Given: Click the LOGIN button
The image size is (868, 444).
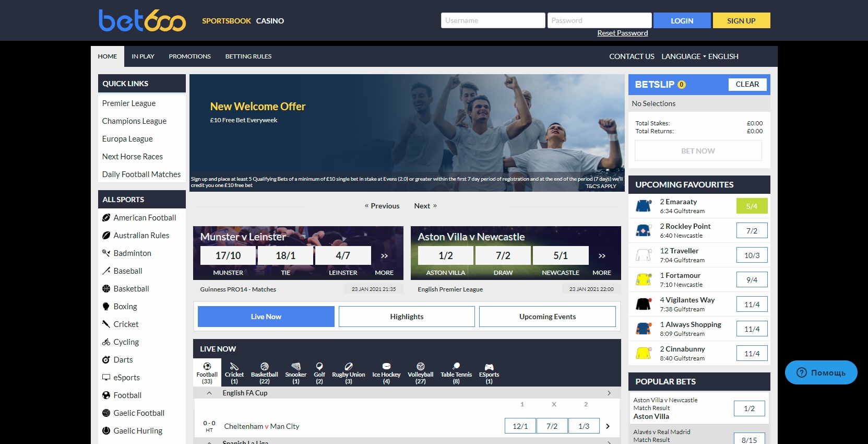Looking at the screenshot, I should (x=682, y=20).
